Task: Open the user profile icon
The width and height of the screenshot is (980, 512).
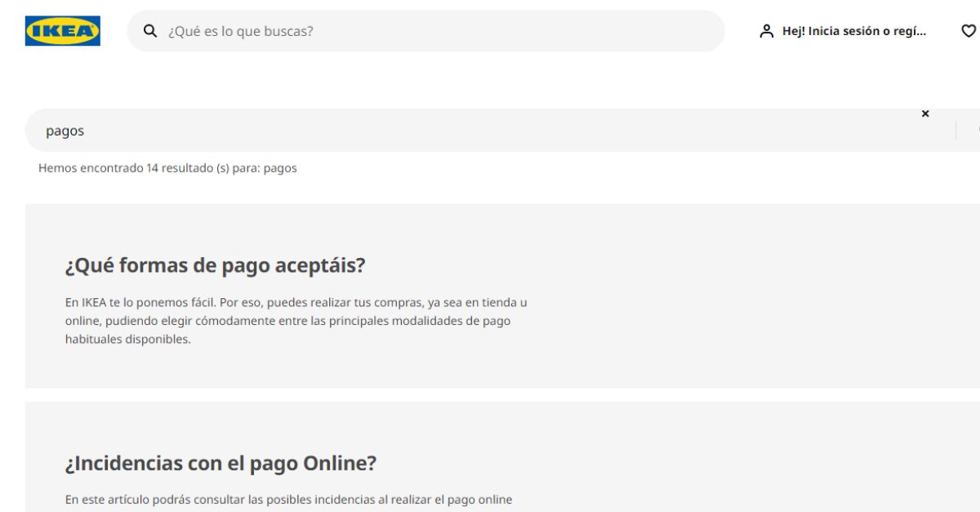Action: pos(766,31)
